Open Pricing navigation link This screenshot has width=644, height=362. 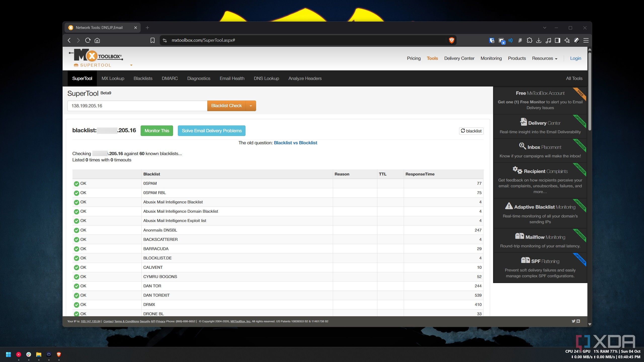pos(414,58)
